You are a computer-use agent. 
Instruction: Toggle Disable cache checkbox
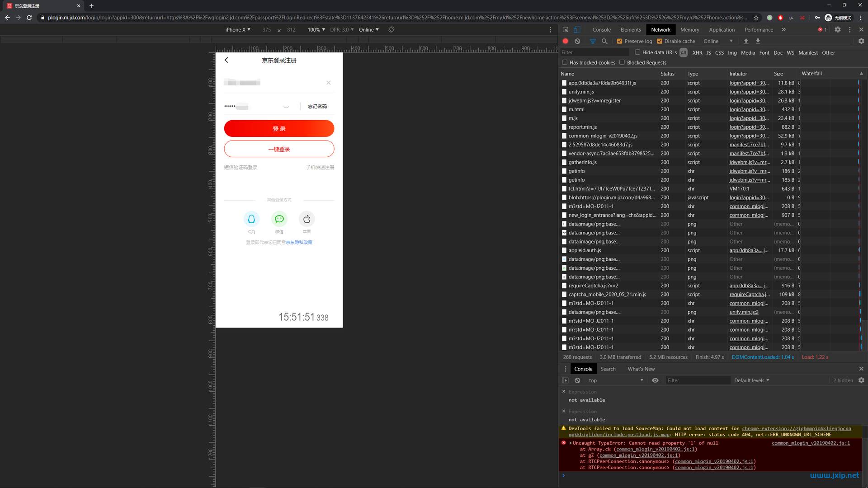pyautogui.click(x=660, y=41)
